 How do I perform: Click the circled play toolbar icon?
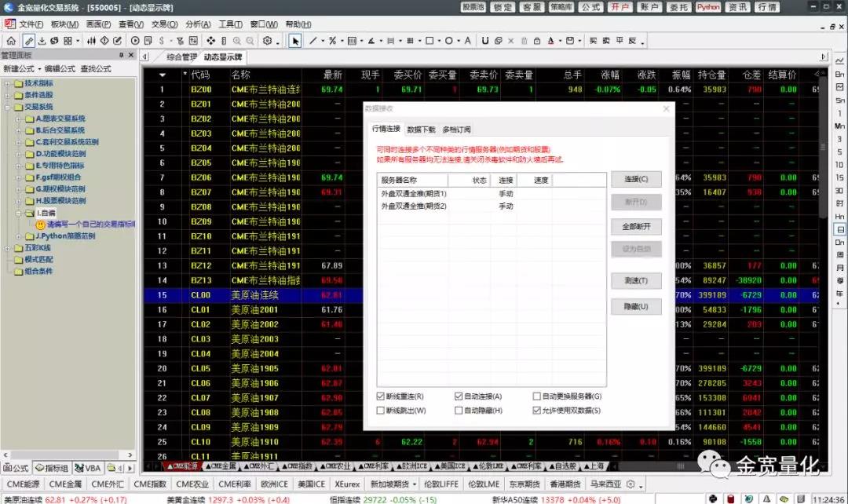135,41
